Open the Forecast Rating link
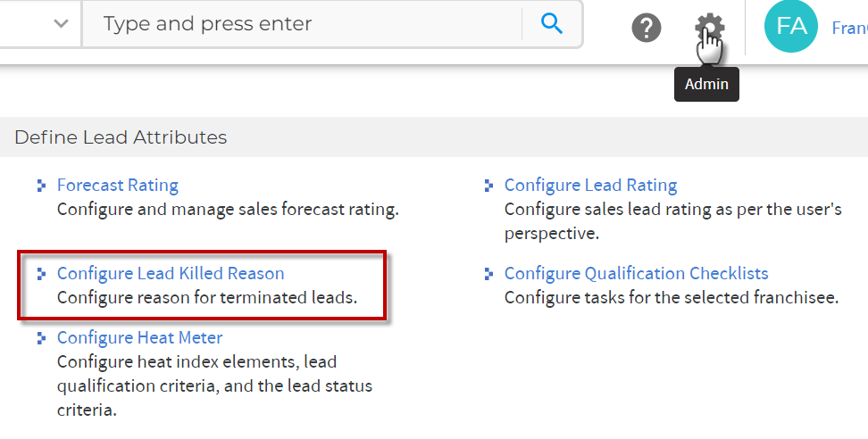This screenshot has height=439, width=868. [x=117, y=186]
